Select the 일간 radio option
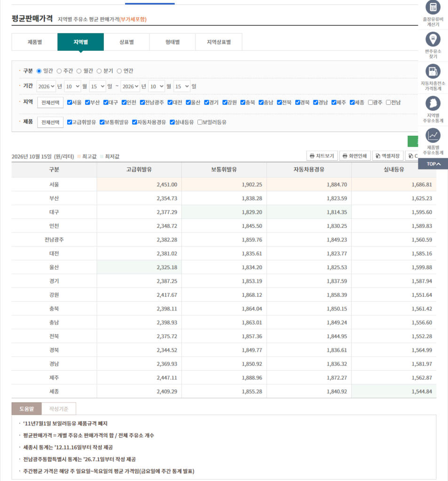The image size is (448, 481). (39, 71)
